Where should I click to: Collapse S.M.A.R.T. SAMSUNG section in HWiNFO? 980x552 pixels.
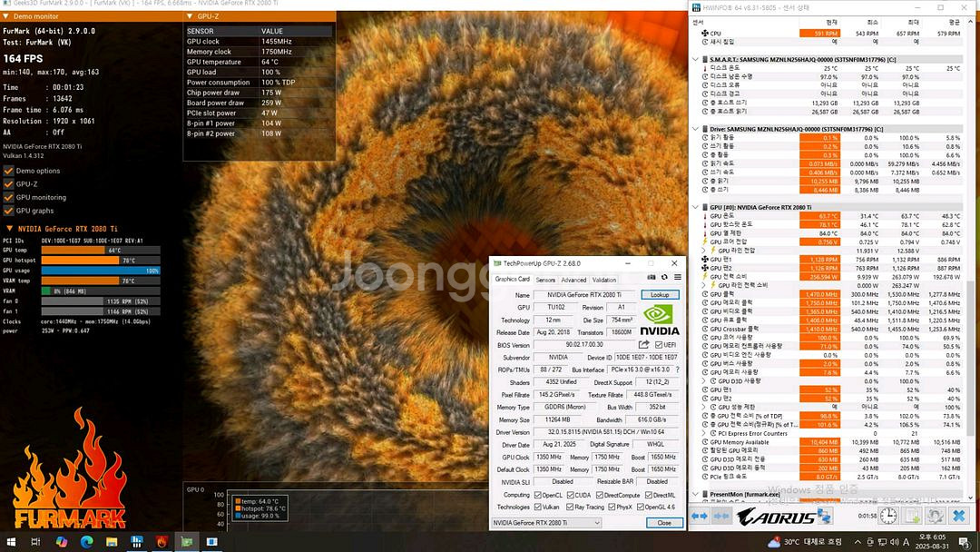click(696, 59)
